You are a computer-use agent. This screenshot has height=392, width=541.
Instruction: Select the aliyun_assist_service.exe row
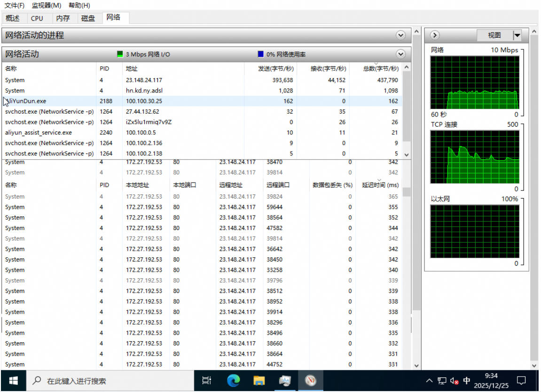39,132
